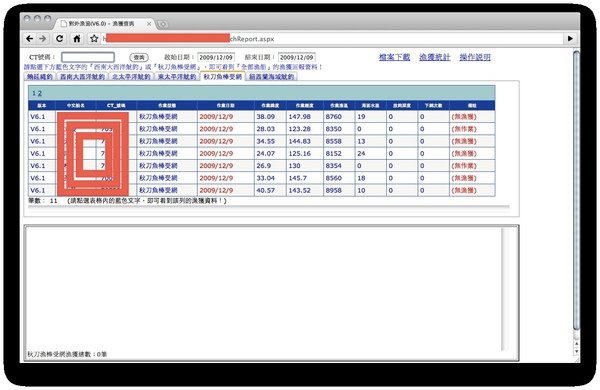
Task: Close the 漁獲查詢 browser tab
Action: [x=149, y=24]
